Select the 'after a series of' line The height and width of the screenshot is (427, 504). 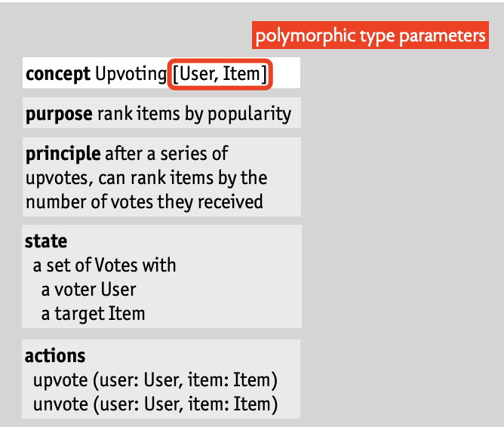167,154
